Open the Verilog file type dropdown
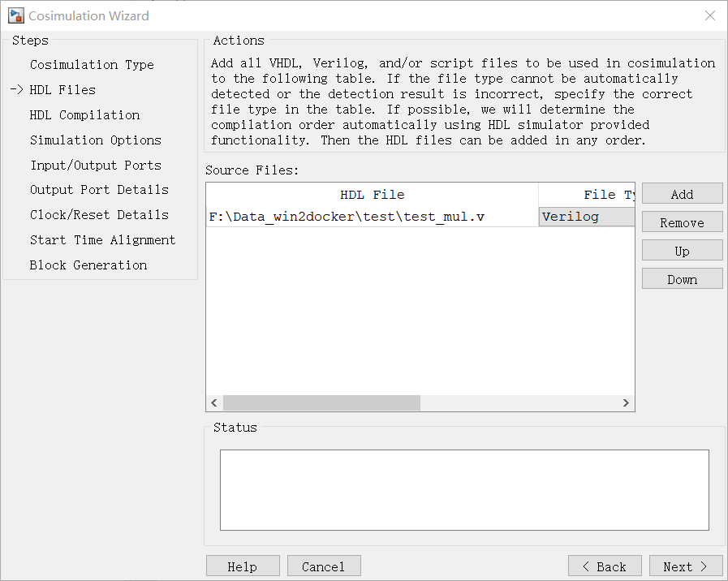 coord(587,217)
